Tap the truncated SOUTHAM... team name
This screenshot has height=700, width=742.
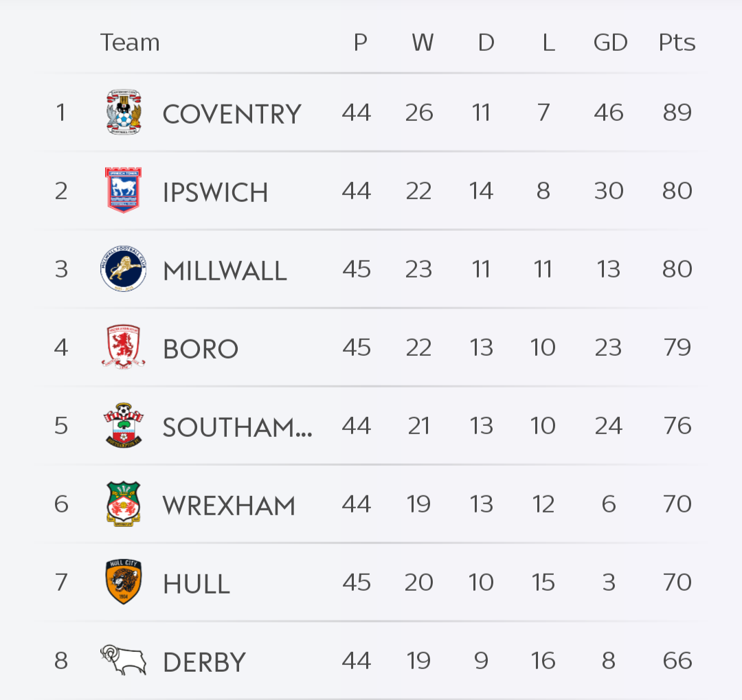coord(237,427)
